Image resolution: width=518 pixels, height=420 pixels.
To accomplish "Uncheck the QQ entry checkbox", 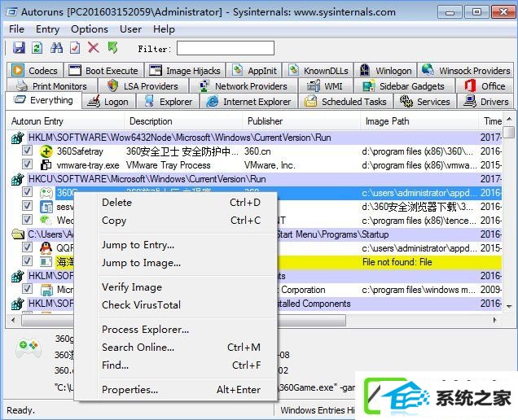I will click(27, 247).
